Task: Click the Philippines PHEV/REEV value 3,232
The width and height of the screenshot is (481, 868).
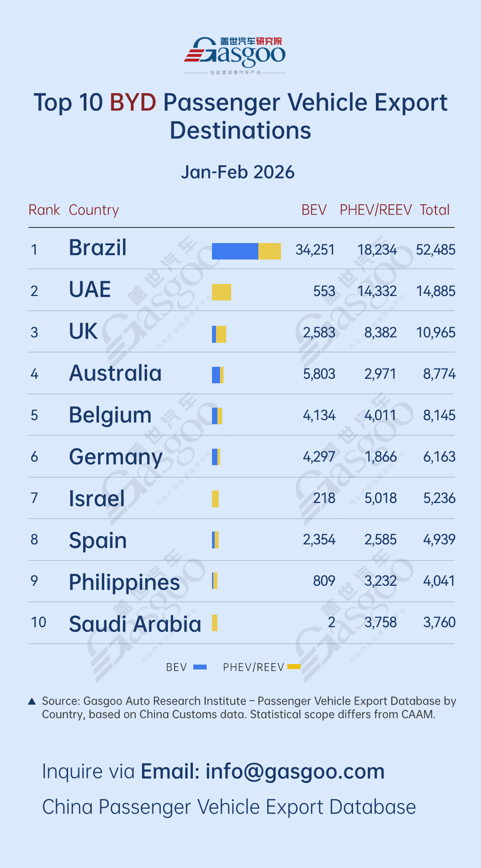Action: pyautogui.click(x=380, y=581)
